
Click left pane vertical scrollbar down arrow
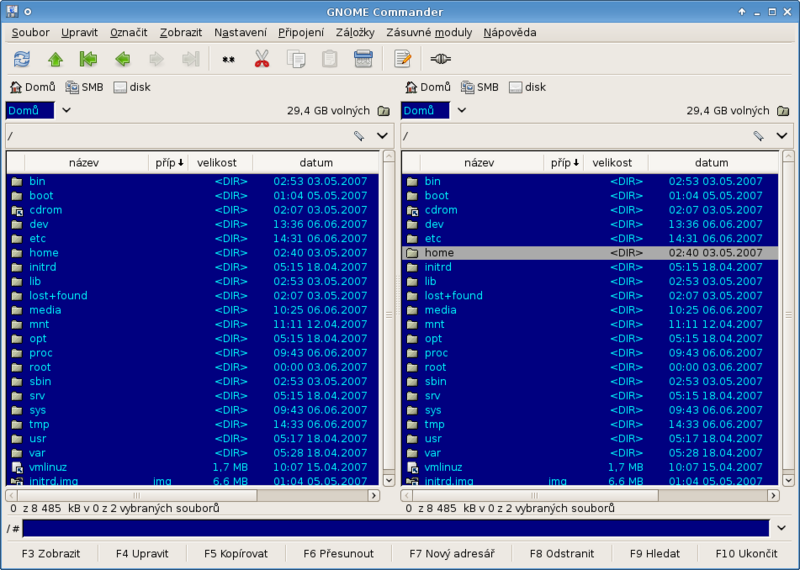(389, 480)
